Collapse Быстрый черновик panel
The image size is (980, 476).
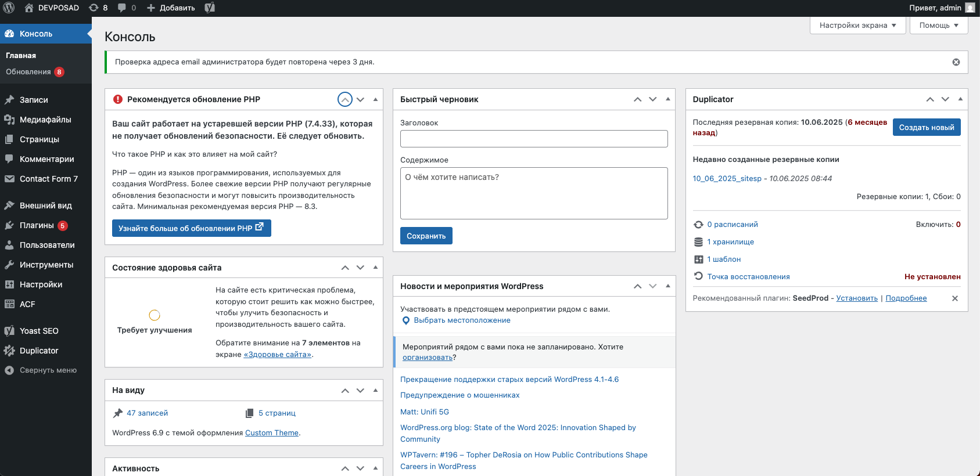click(668, 99)
